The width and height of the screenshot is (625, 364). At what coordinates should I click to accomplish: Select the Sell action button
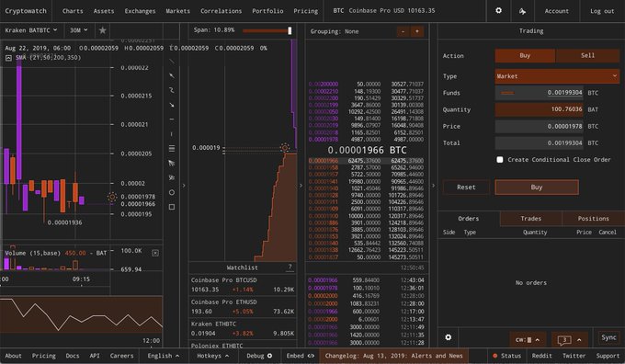587,55
